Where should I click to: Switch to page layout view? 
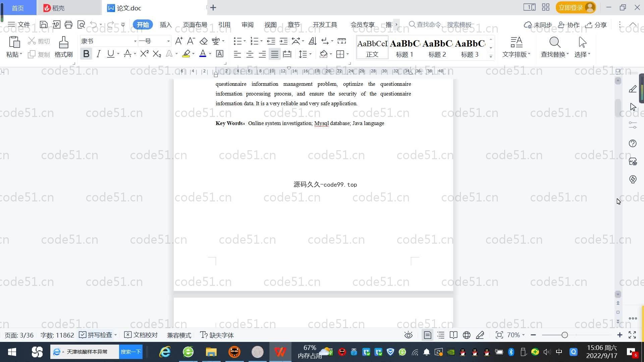[427, 335]
